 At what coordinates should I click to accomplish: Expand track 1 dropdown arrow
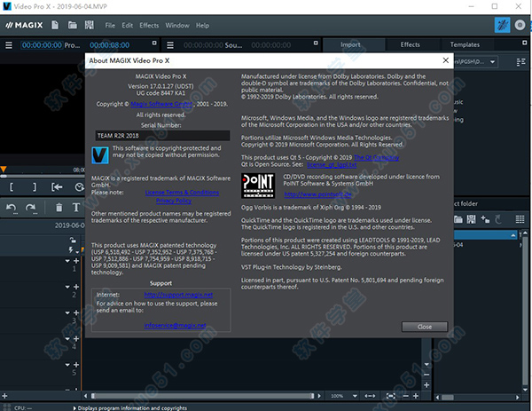(x=67, y=261)
